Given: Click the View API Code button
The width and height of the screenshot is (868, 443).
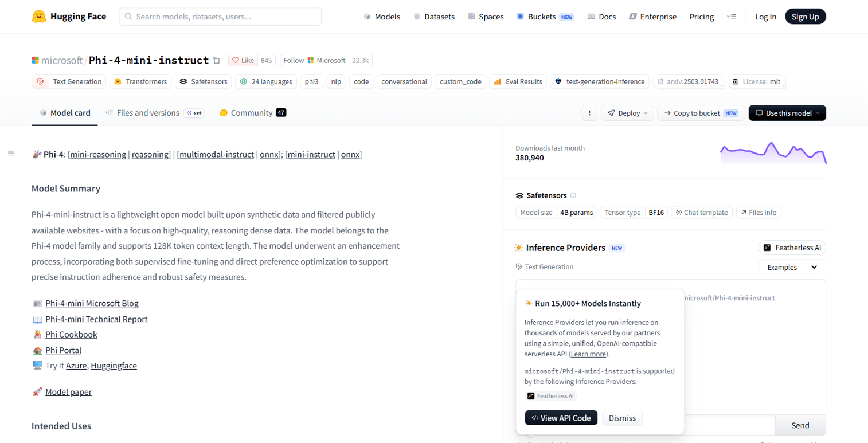Looking at the screenshot, I should point(561,418).
